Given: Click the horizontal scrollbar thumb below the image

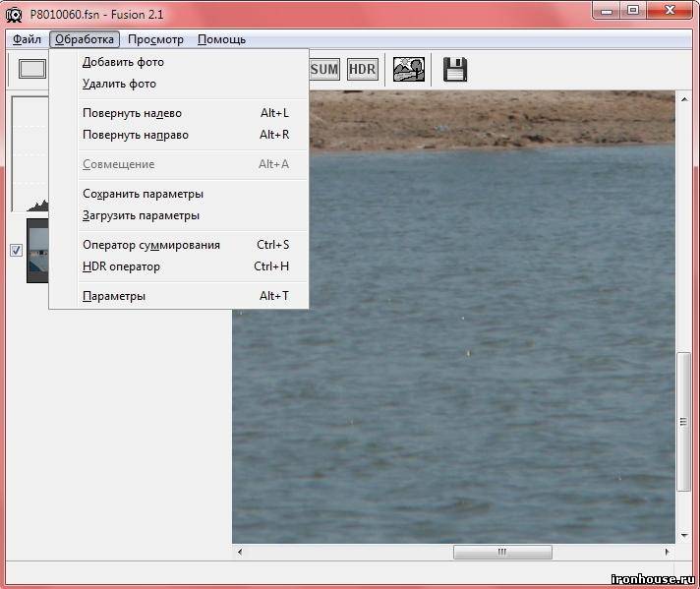Looking at the screenshot, I should (x=502, y=553).
